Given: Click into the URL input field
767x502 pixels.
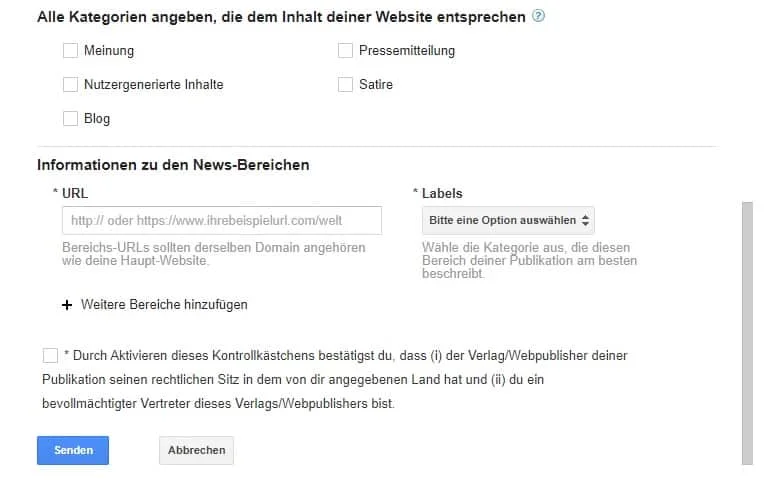Looking at the screenshot, I should tap(222, 220).
